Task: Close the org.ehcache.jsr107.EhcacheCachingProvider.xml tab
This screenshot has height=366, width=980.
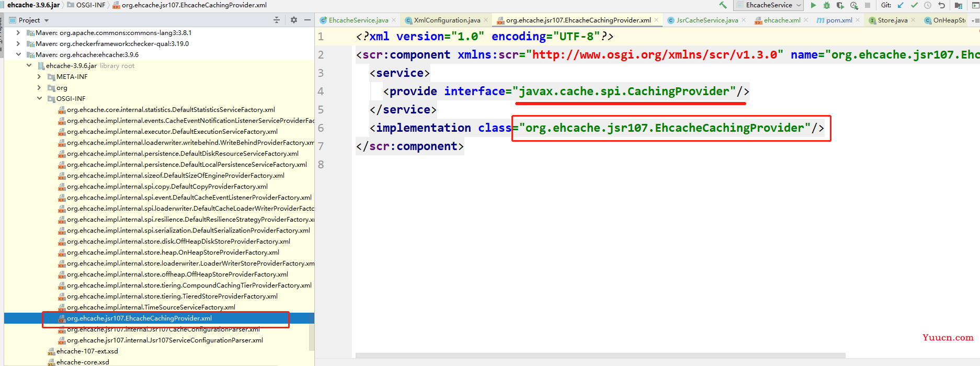Action: click(x=656, y=20)
